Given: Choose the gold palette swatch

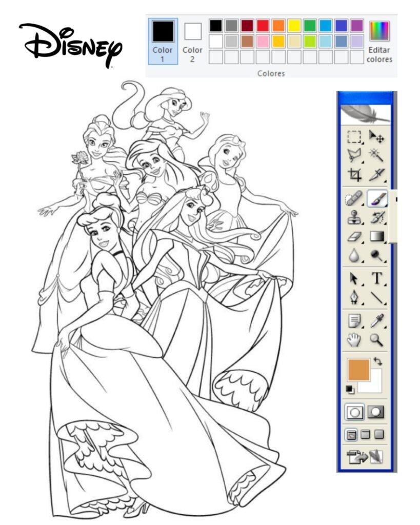Looking at the screenshot, I should tap(278, 42).
